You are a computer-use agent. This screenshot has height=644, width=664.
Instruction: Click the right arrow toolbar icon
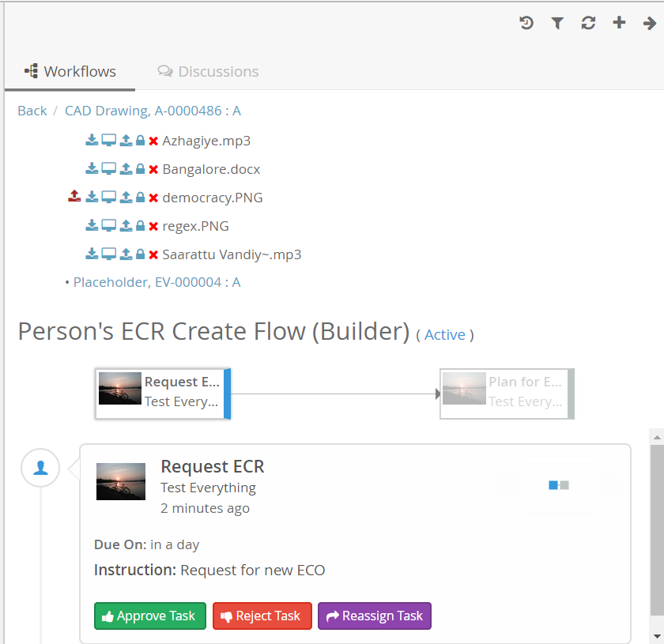pyautogui.click(x=650, y=23)
